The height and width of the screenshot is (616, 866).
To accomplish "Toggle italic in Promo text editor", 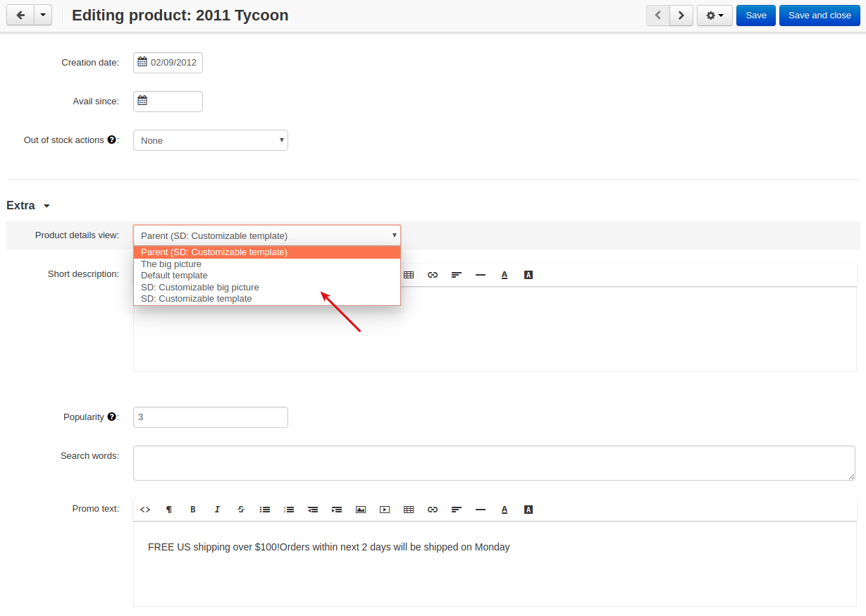I will 217,510.
